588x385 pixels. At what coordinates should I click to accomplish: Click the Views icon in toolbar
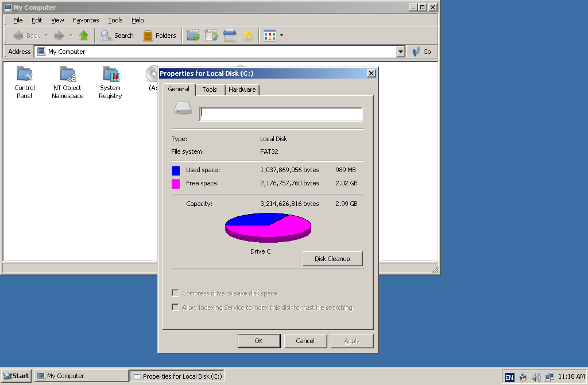tap(270, 36)
